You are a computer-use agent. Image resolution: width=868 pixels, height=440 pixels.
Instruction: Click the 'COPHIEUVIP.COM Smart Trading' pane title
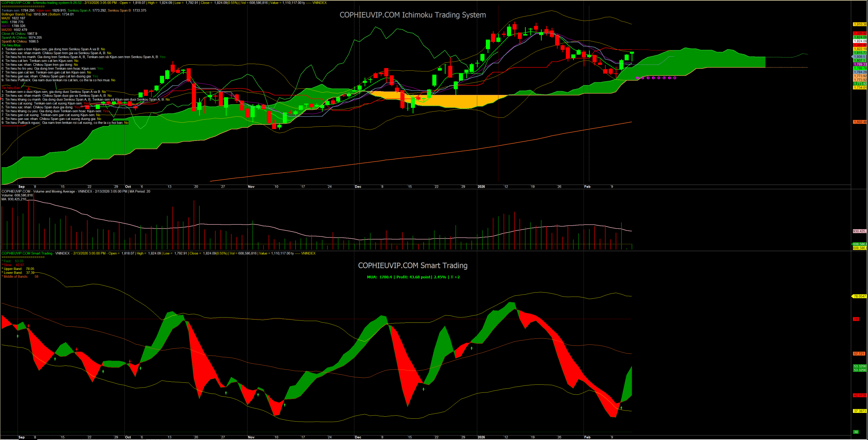(413, 266)
